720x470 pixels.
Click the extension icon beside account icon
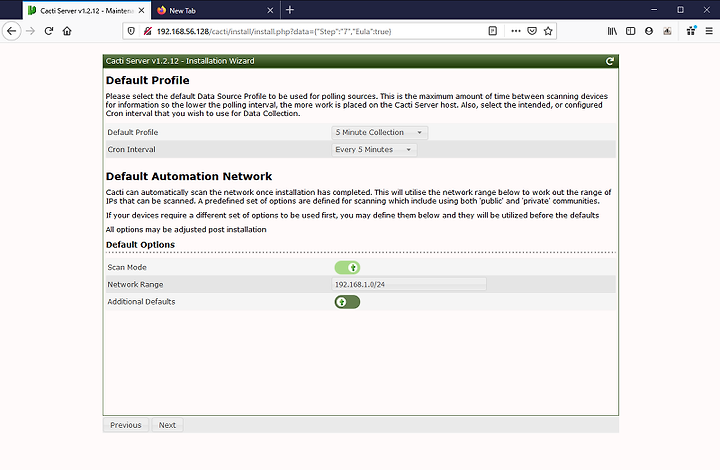pyautogui.click(x=667, y=31)
